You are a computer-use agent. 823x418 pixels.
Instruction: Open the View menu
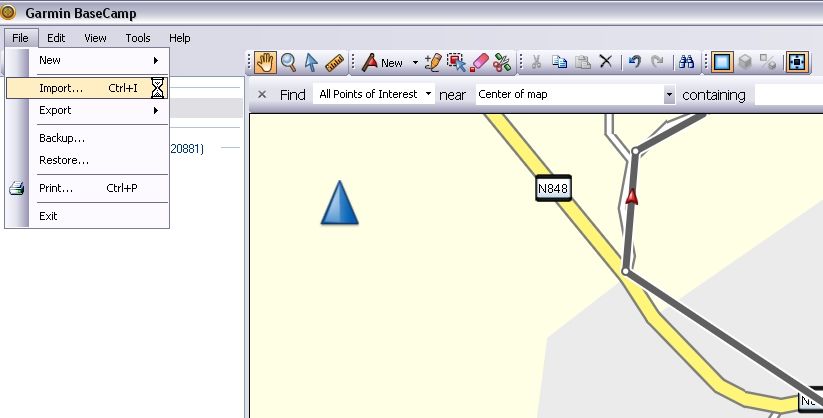point(96,38)
